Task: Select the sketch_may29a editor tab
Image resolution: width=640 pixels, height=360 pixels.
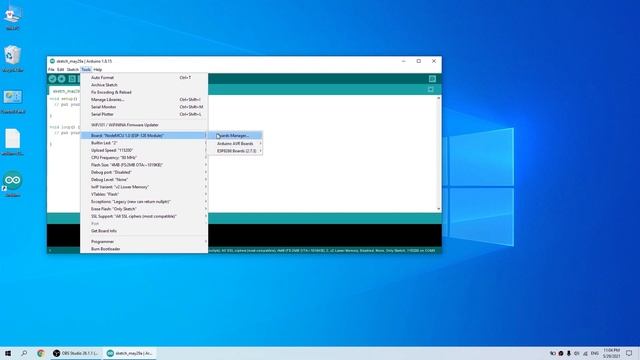Action: (65, 91)
